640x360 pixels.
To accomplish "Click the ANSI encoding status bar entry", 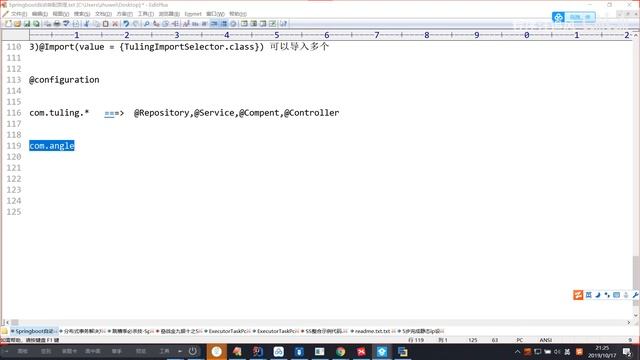I will coord(546,340).
